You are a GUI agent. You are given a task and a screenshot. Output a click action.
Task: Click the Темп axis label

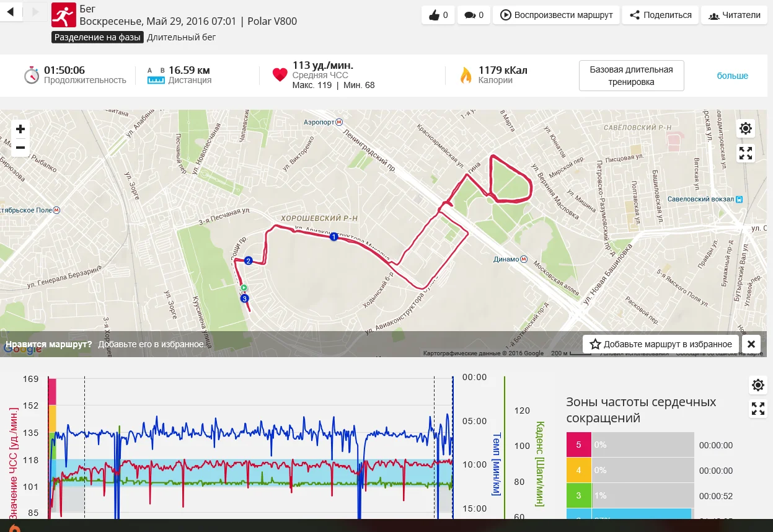496,463
